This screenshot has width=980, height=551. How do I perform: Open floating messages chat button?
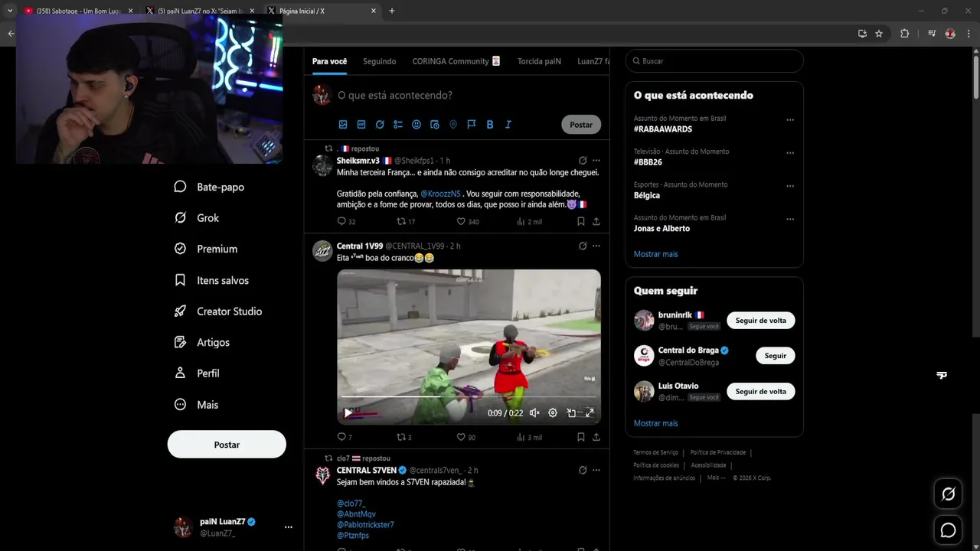948,530
